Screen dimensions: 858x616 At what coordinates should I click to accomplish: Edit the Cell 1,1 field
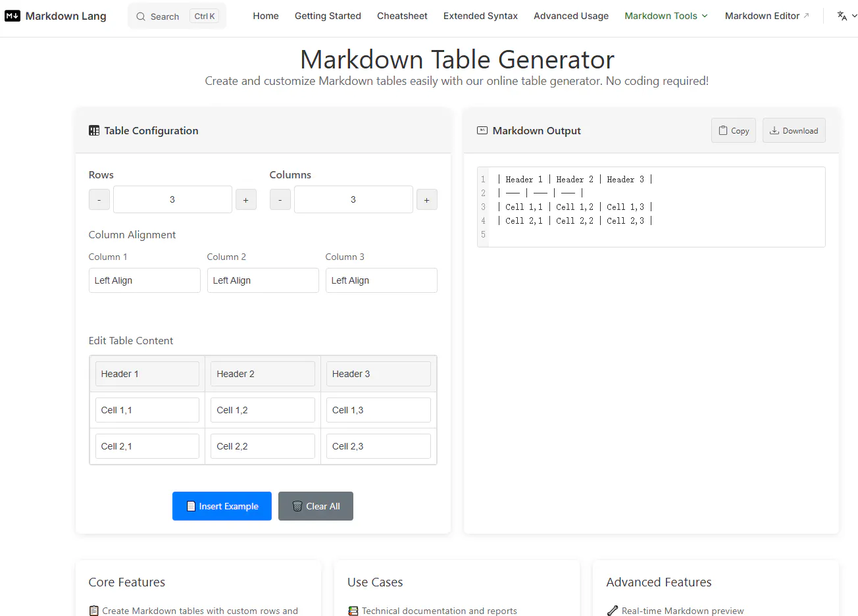pos(147,410)
